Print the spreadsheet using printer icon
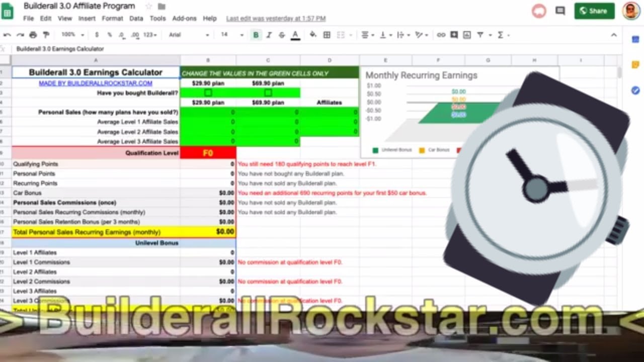The image size is (644, 362). point(33,35)
